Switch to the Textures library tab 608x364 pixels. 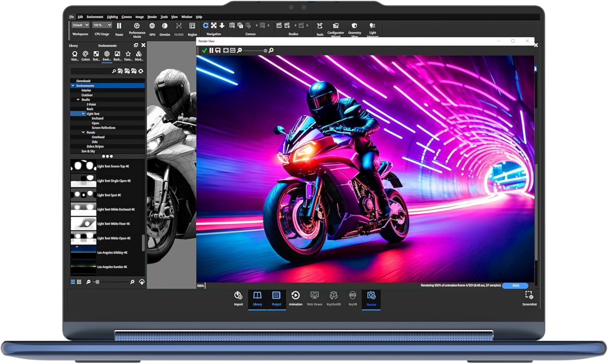(96, 54)
